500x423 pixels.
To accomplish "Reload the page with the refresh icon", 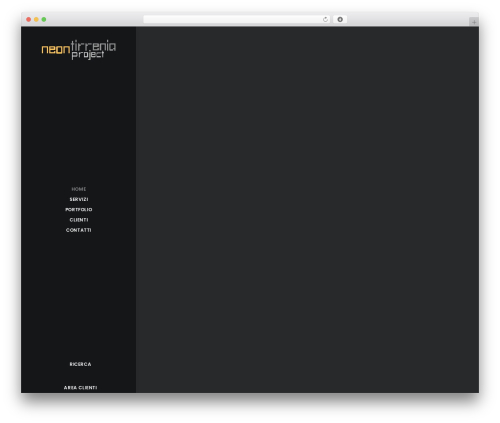I will coord(325,19).
